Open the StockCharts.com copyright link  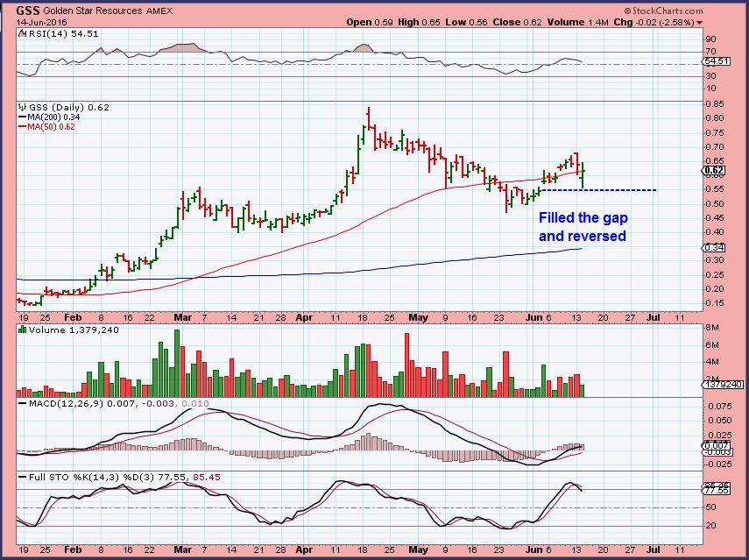(x=663, y=11)
